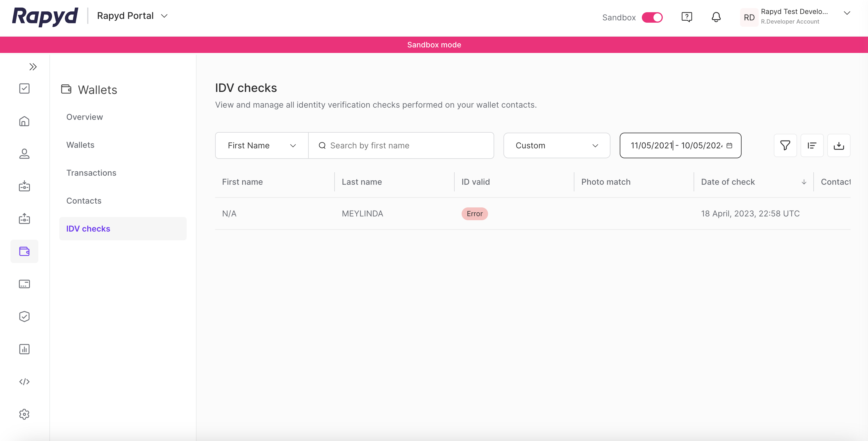Expand the sidebar with double chevron
Image resolution: width=868 pixels, height=441 pixels.
pyautogui.click(x=33, y=67)
